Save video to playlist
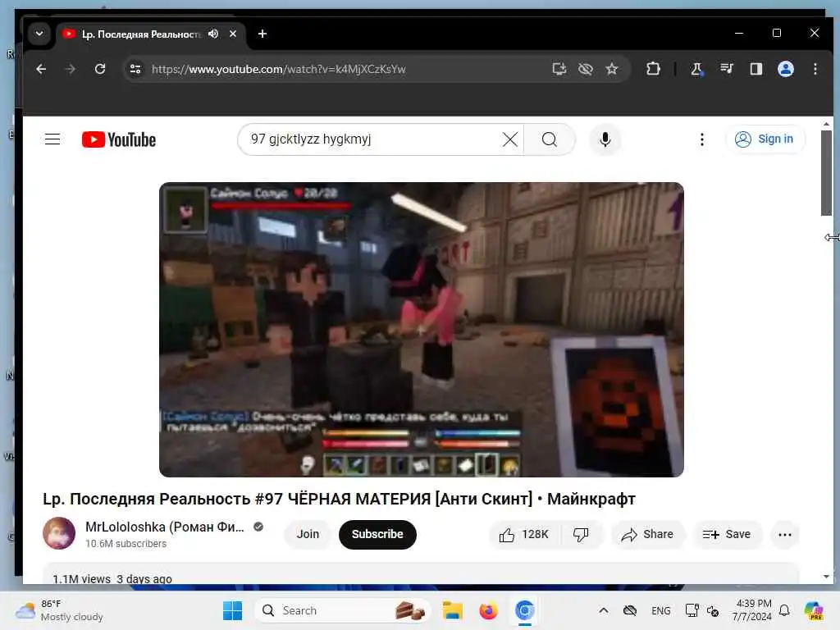Image resolution: width=840 pixels, height=630 pixels. [x=727, y=535]
